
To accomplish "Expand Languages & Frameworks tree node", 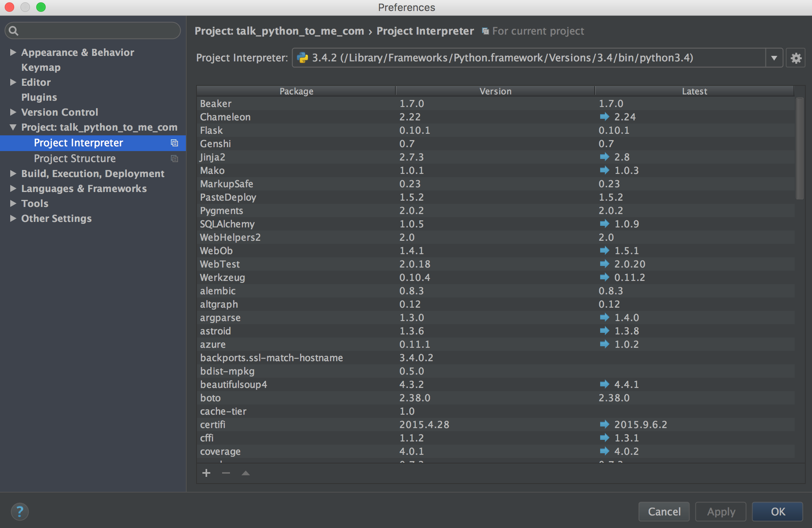I will tap(13, 188).
